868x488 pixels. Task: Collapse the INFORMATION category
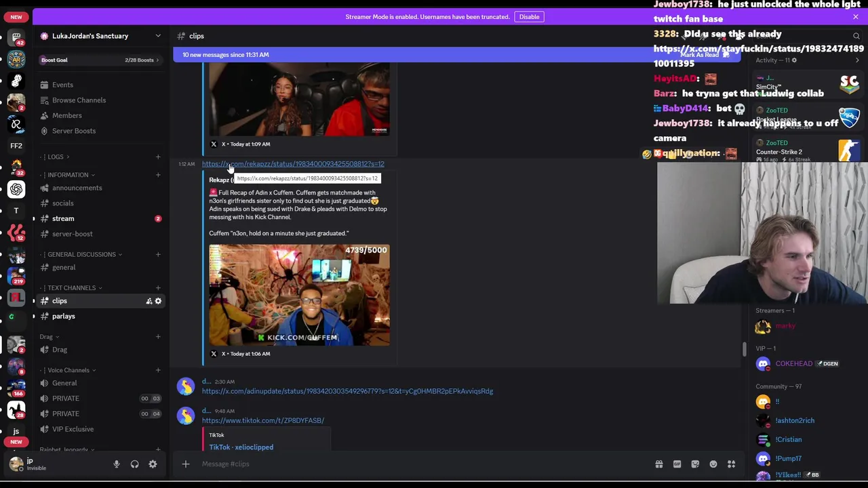(67, 175)
